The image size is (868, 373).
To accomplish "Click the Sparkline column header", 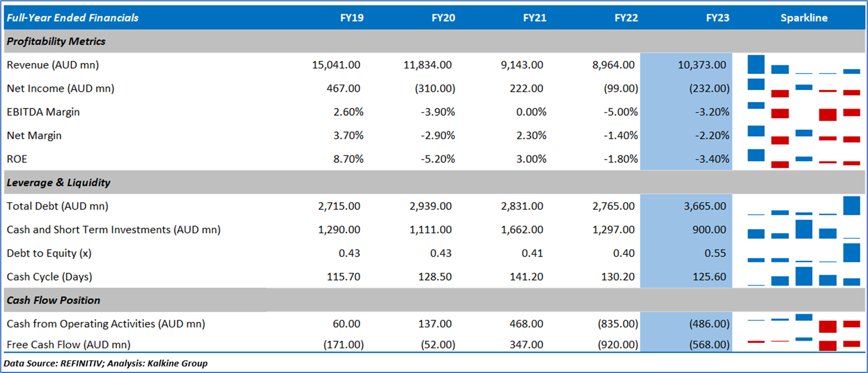I will pos(803,18).
